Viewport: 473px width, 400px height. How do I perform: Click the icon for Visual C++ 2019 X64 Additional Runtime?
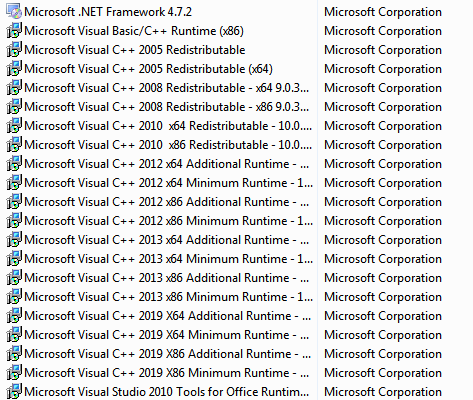tap(14, 315)
